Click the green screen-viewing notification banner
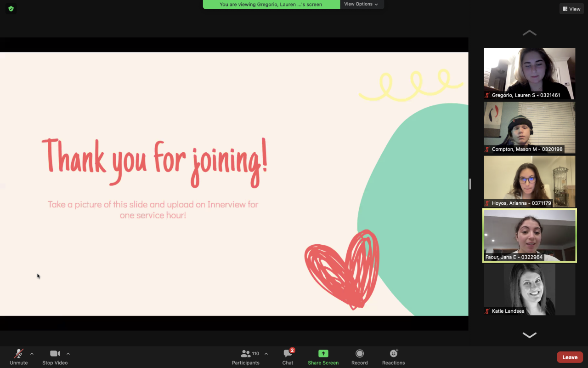The height and width of the screenshot is (368, 588). tap(271, 4)
